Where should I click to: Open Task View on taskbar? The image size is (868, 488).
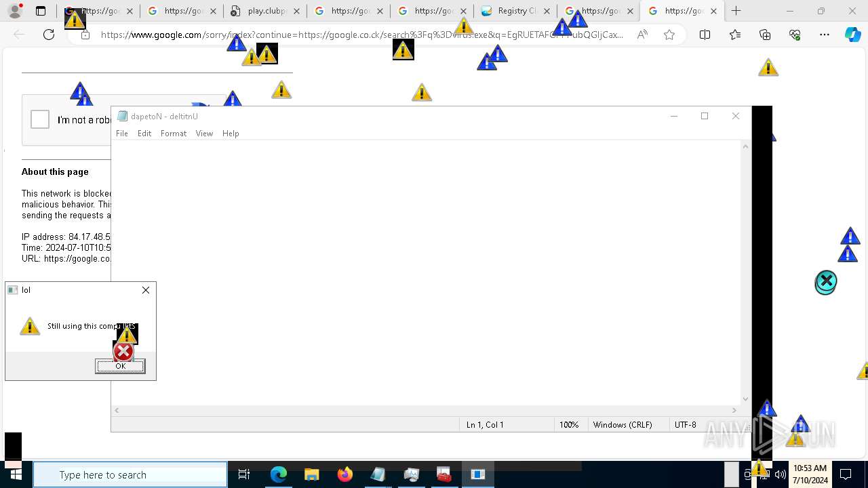244,474
